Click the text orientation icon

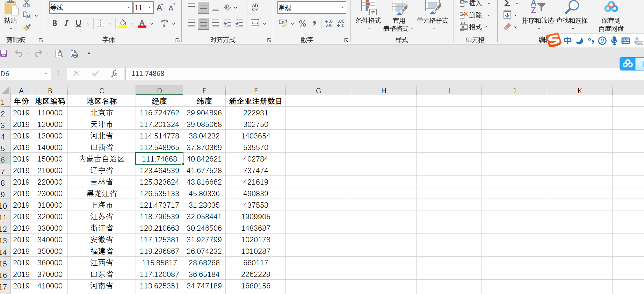[228, 7]
